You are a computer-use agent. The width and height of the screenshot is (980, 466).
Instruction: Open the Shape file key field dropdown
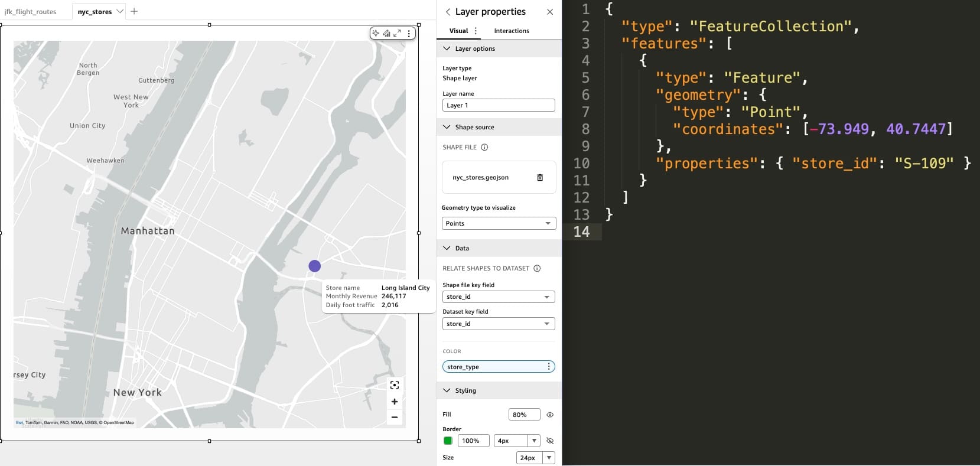[x=499, y=296]
